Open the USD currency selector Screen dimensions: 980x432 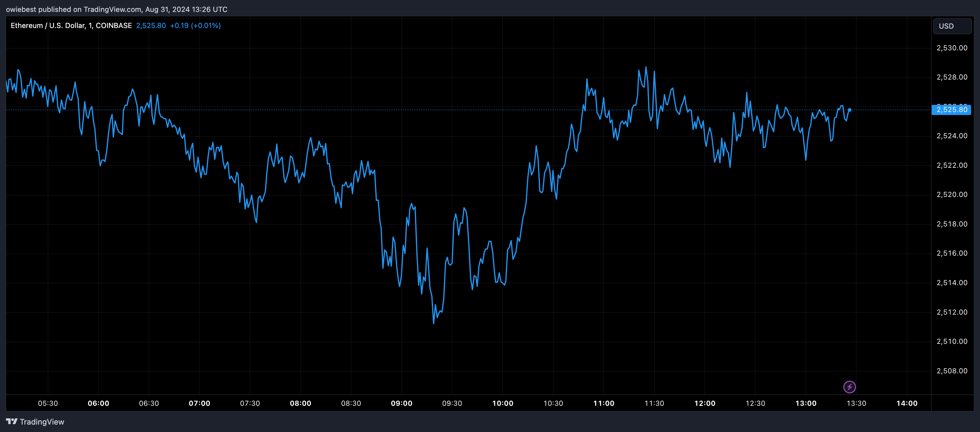(952, 26)
